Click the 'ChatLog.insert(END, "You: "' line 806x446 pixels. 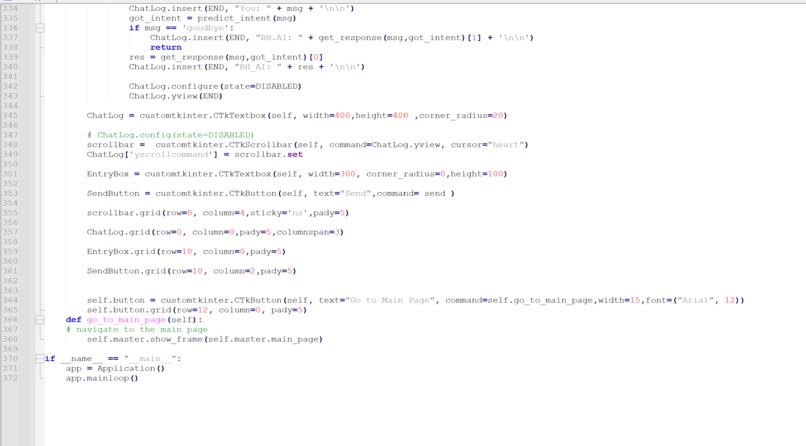242,8
